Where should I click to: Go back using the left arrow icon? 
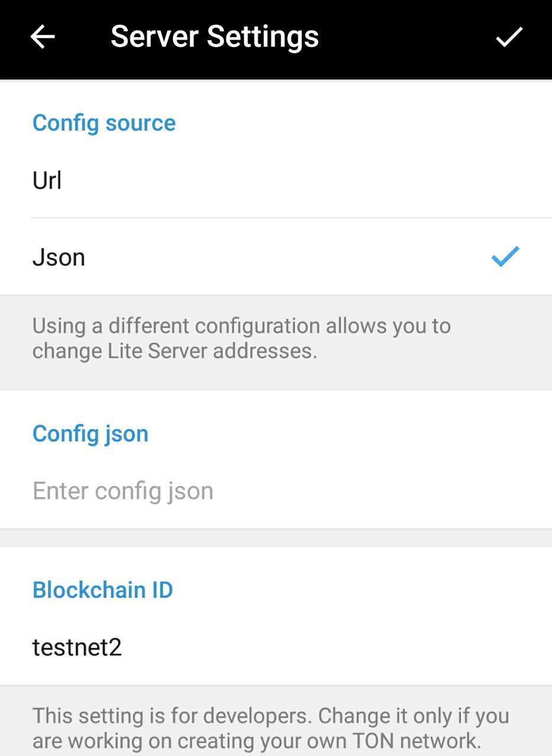[43, 37]
